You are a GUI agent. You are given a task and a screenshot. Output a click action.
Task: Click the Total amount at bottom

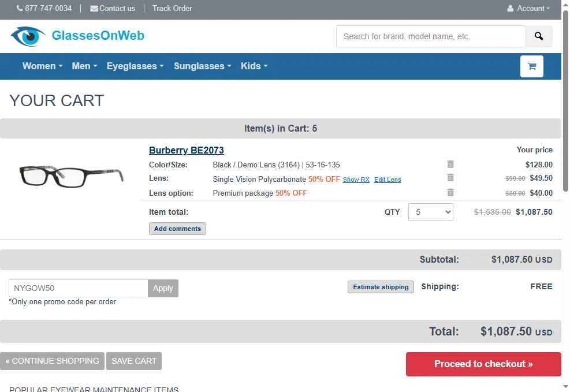516,331
